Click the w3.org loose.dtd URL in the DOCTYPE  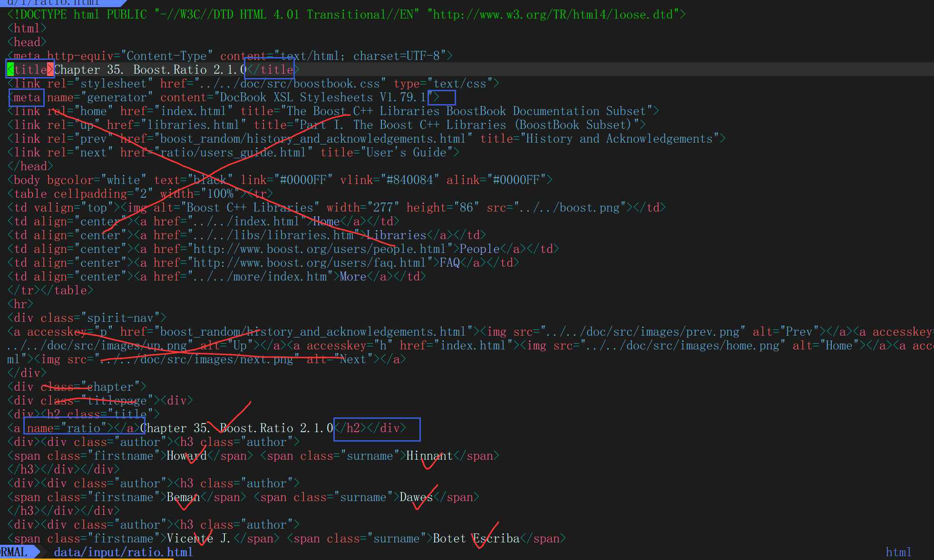(x=552, y=15)
